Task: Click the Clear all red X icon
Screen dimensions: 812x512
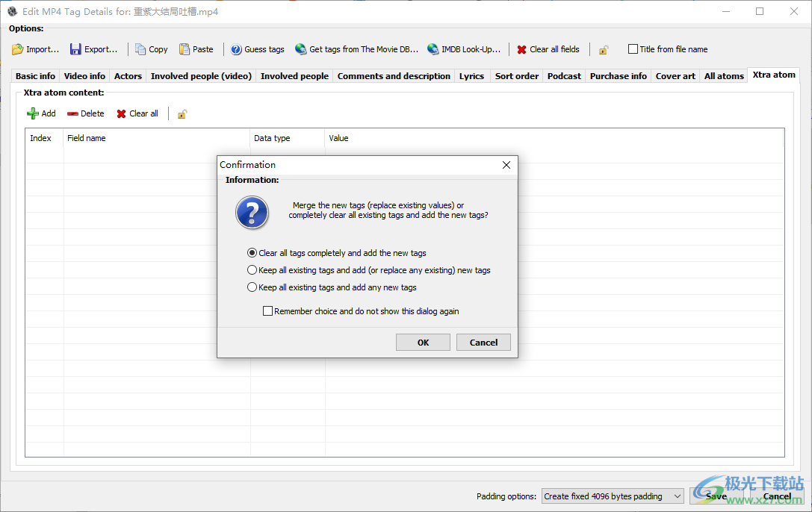Action: click(121, 113)
